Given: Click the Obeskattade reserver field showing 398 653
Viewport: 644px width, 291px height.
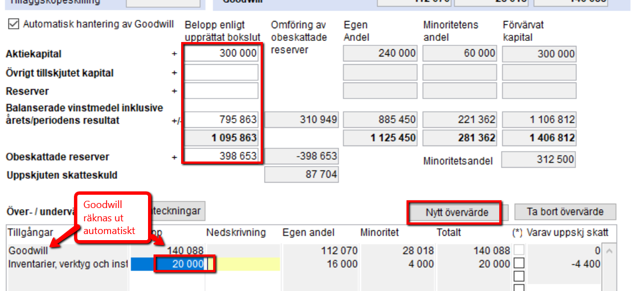Looking at the screenshot, I should (221, 157).
